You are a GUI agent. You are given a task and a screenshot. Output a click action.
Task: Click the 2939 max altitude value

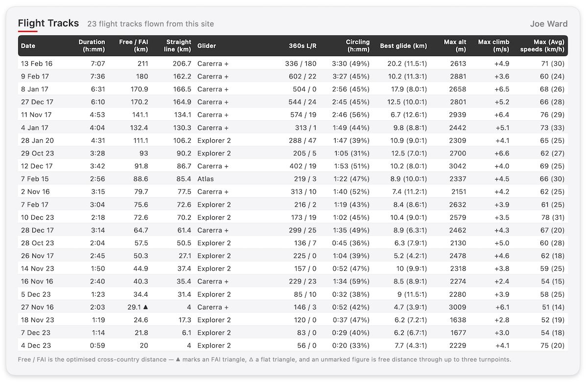458,114
